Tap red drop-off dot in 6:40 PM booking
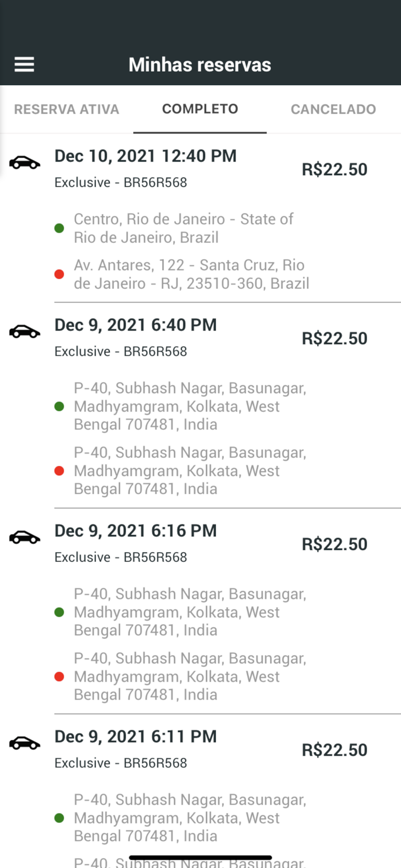The height and width of the screenshot is (868, 401). [x=59, y=471]
